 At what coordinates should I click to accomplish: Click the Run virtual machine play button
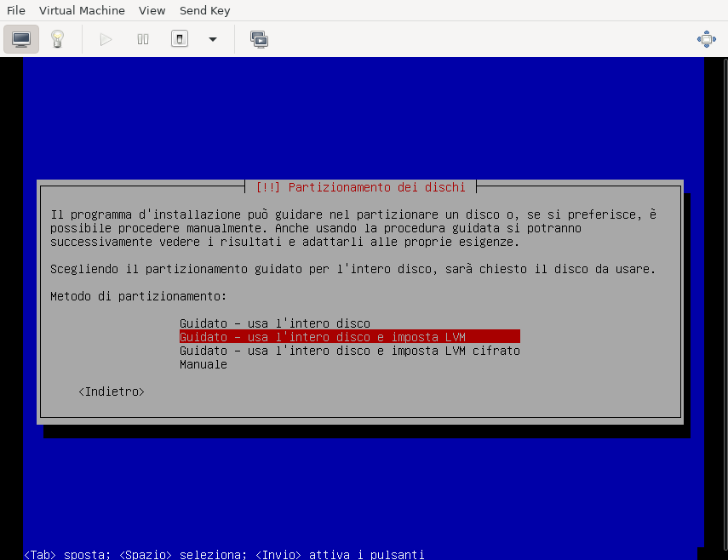tap(106, 39)
